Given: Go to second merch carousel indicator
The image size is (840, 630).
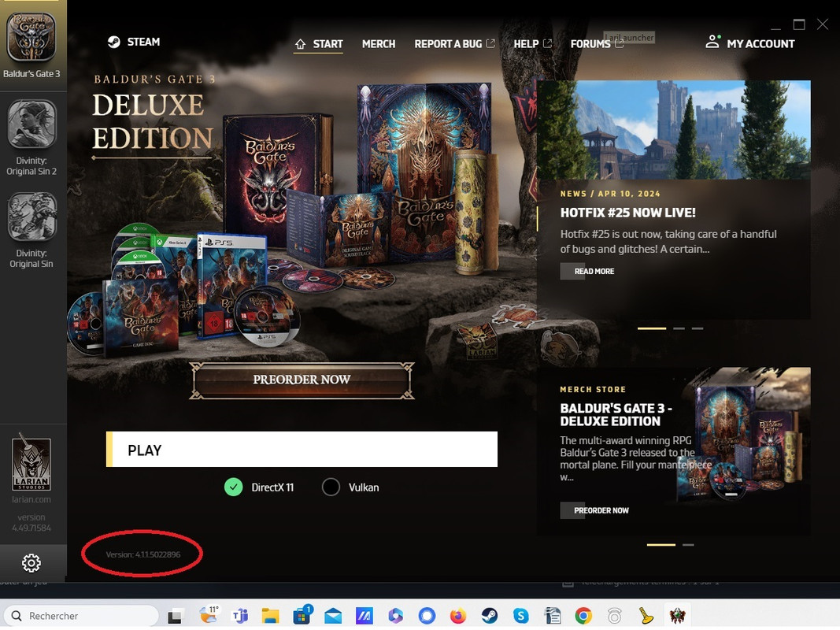Looking at the screenshot, I should pyautogui.click(x=688, y=545).
